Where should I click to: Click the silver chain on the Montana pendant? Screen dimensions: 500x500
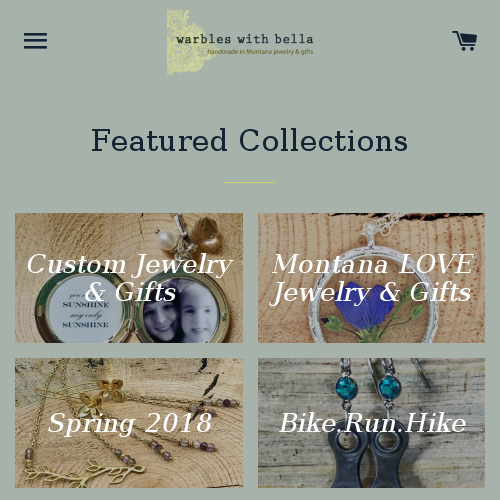(383, 225)
